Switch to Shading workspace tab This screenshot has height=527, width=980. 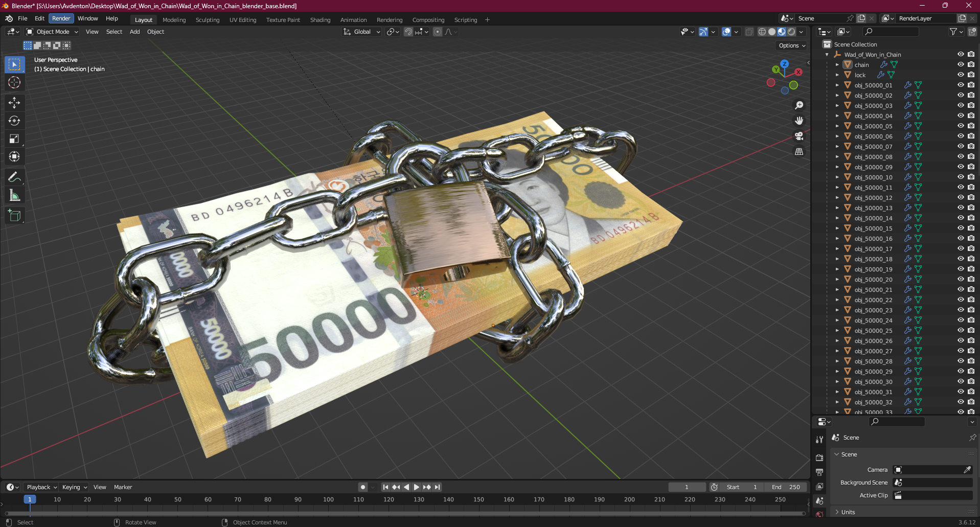pos(320,20)
